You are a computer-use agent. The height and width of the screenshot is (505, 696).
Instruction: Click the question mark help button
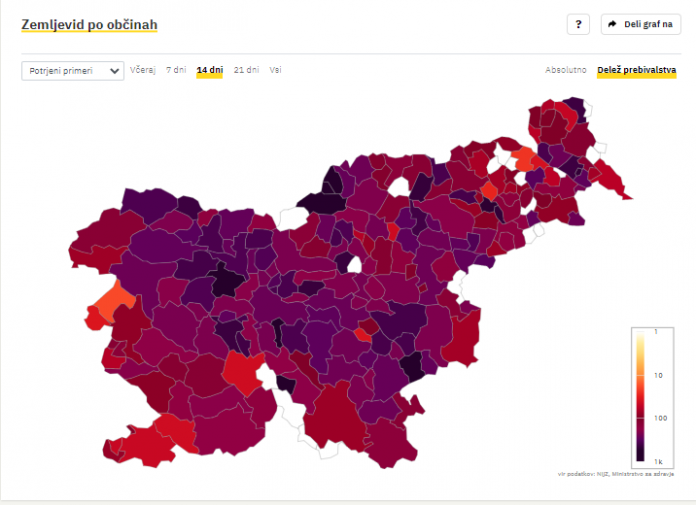coord(578,24)
